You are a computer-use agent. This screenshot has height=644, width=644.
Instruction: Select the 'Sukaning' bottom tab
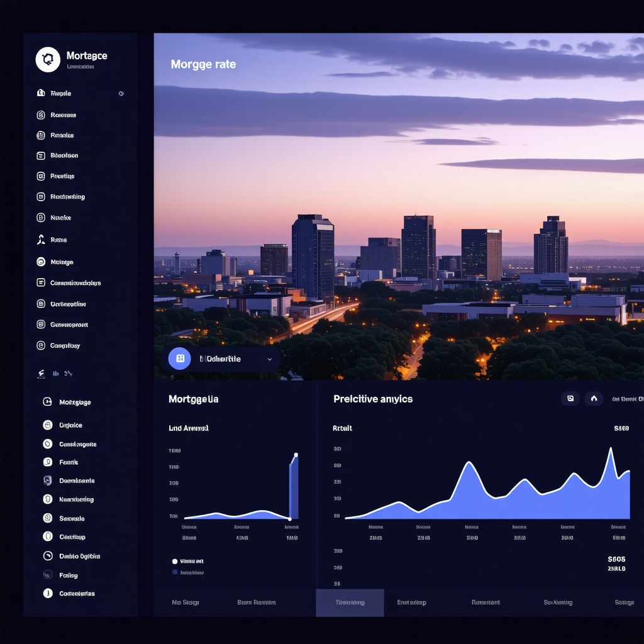tap(558, 602)
